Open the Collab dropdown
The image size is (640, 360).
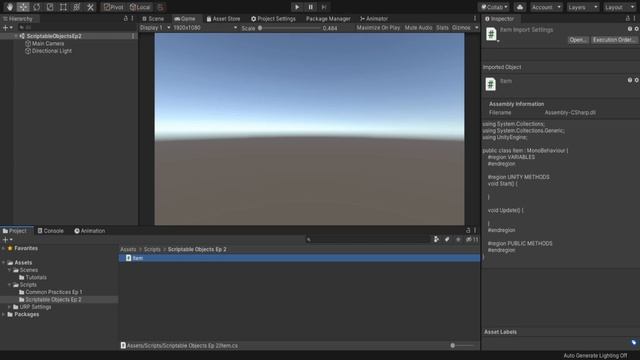[x=494, y=7]
